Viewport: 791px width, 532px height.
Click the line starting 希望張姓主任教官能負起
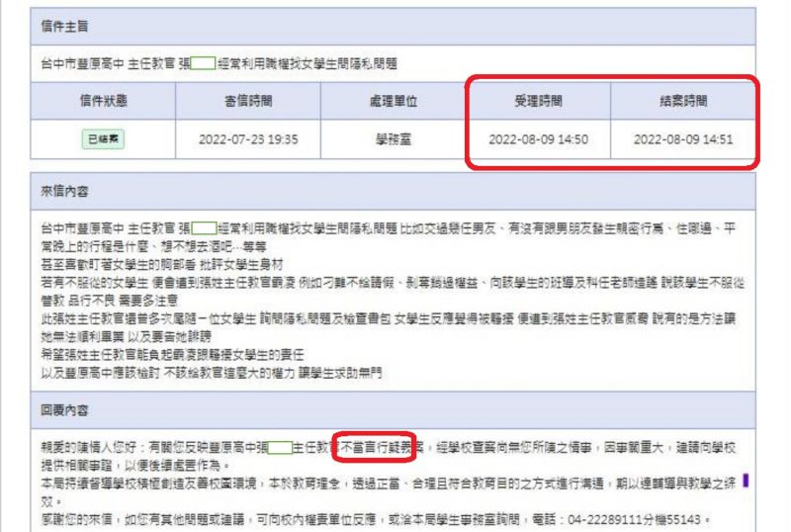pyautogui.click(x=172, y=354)
